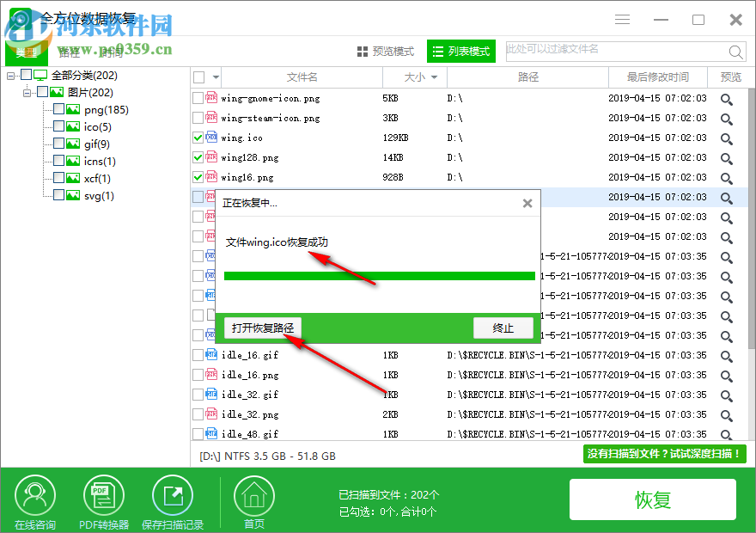Screen dimensions: 756x533
Task: Open preview magnifier for idle_48.gif row
Action: click(726, 433)
